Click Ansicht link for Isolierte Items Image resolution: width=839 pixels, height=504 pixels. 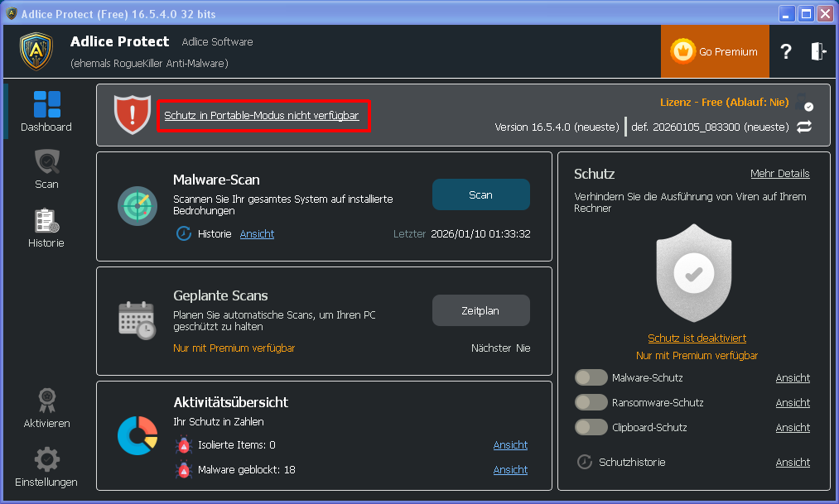click(x=510, y=444)
